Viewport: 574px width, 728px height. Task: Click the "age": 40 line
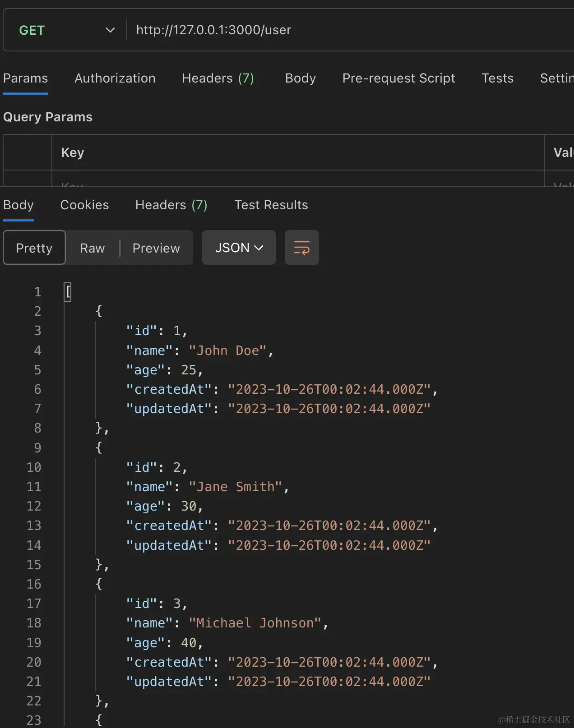[165, 642]
